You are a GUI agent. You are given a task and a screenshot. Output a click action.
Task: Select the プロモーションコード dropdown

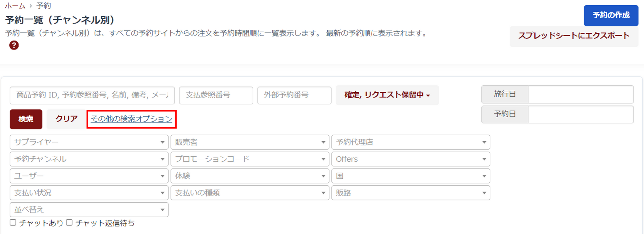pos(250,159)
